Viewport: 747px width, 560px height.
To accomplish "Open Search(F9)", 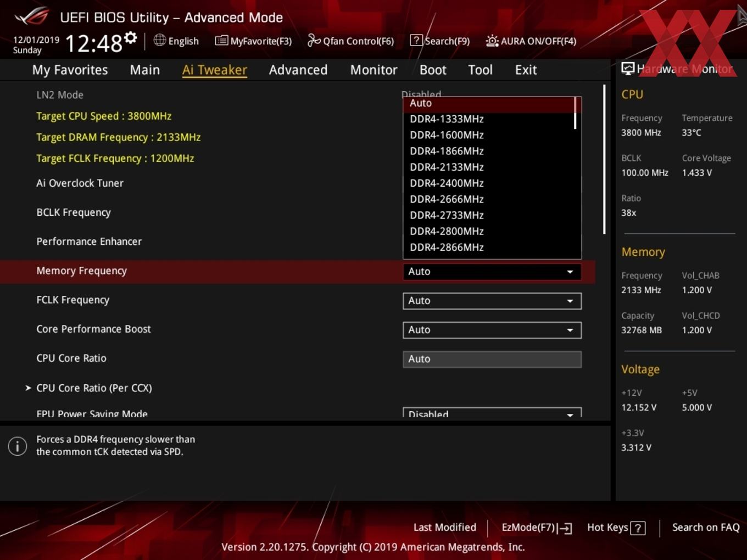I will click(x=440, y=41).
